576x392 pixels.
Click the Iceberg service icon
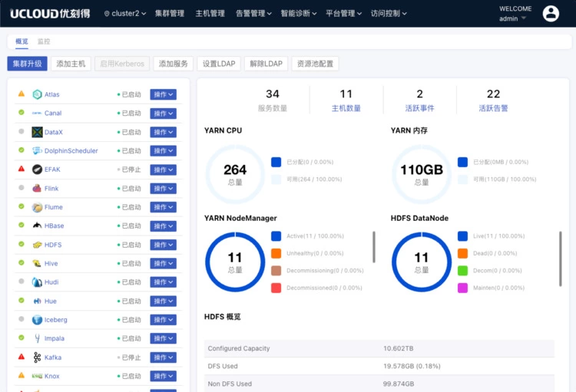(x=37, y=320)
